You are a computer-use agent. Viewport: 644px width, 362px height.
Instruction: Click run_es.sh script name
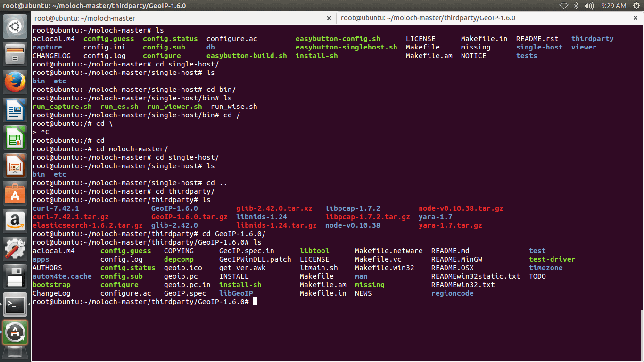[x=119, y=107]
